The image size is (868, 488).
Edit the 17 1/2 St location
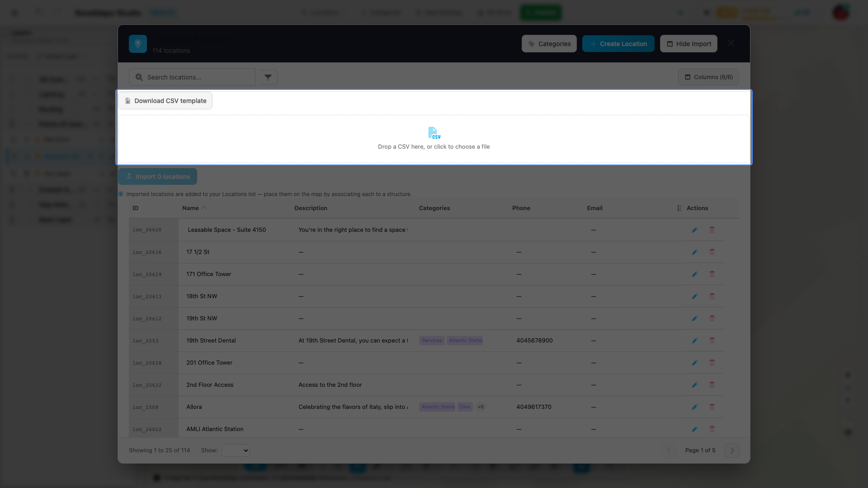tap(695, 252)
